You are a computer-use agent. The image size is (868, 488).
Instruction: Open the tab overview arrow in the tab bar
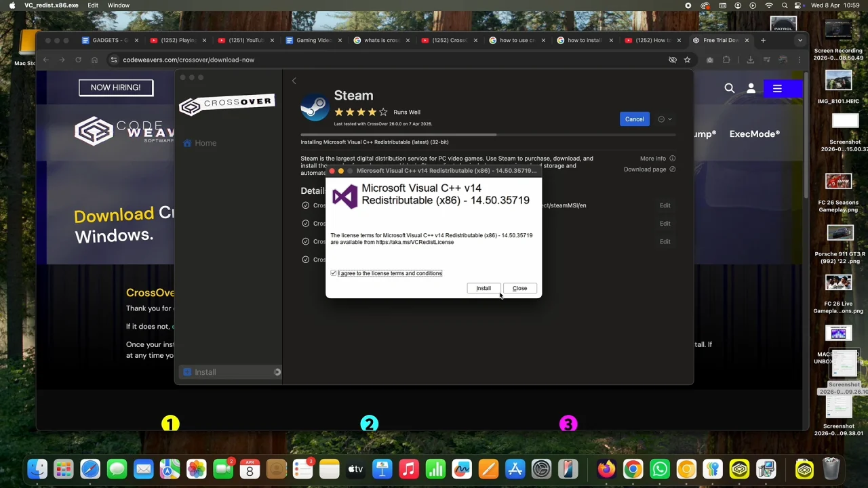pyautogui.click(x=800, y=40)
